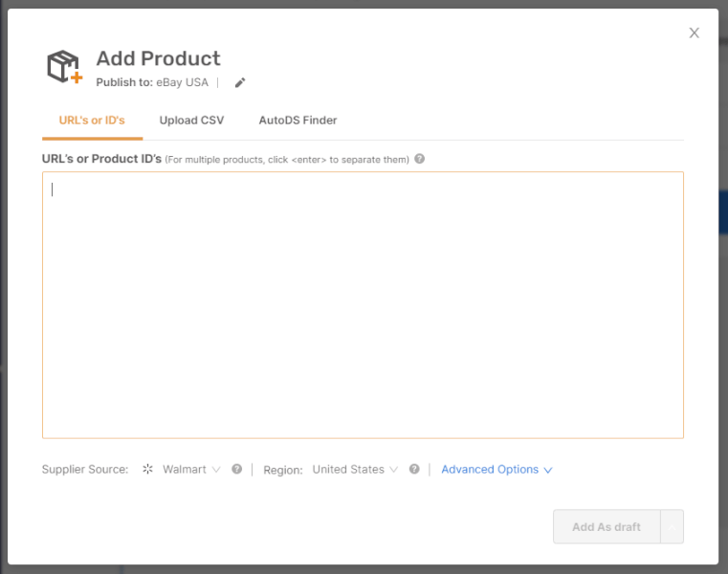Click the help icon after Walmart supplier

[237, 469]
